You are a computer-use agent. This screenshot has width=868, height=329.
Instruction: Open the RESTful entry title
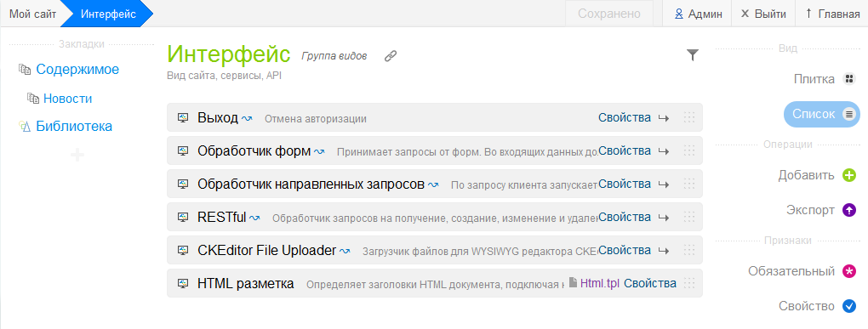click(x=221, y=217)
